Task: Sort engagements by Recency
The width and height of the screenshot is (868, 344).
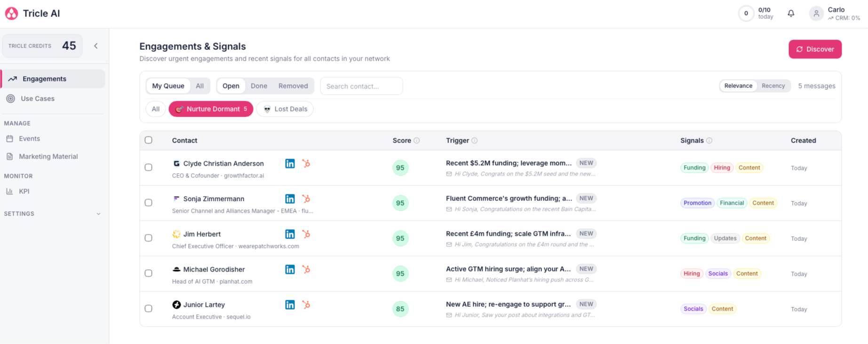Action: 773,86
